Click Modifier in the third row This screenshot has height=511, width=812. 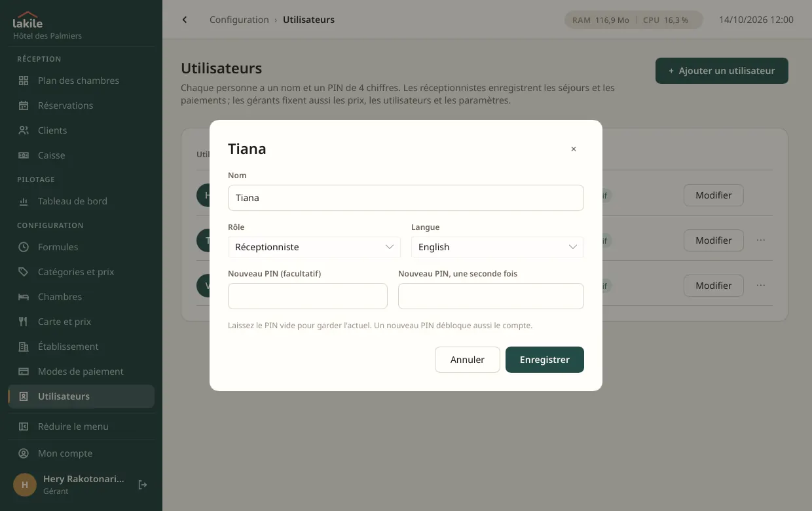(x=714, y=286)
